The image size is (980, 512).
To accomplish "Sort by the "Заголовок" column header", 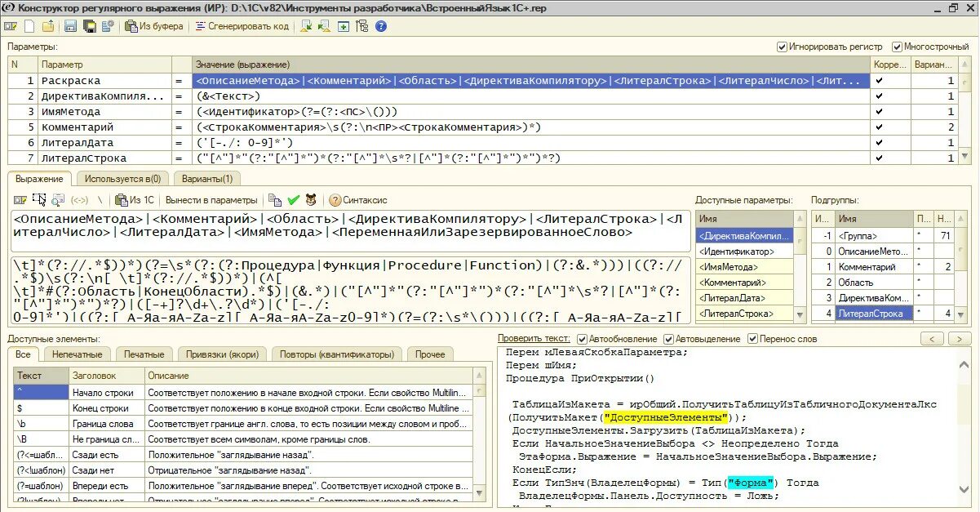I will tap(106, 376).
